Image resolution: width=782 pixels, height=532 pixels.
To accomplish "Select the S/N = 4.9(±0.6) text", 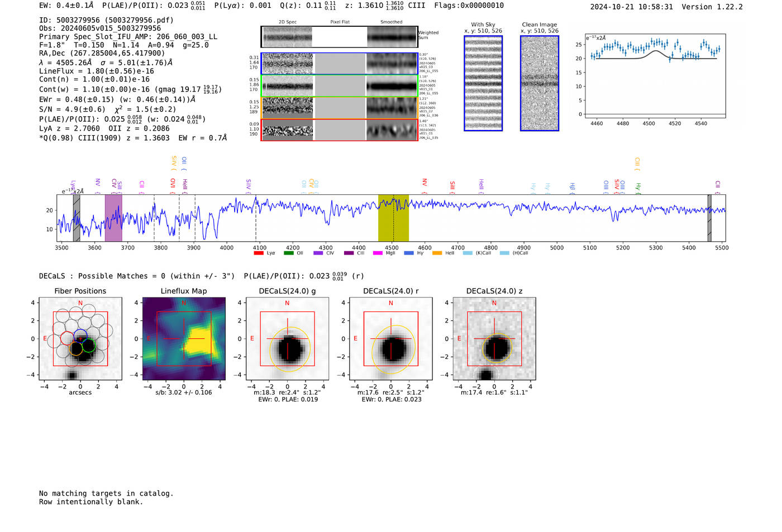I will (x=72, y=109).
